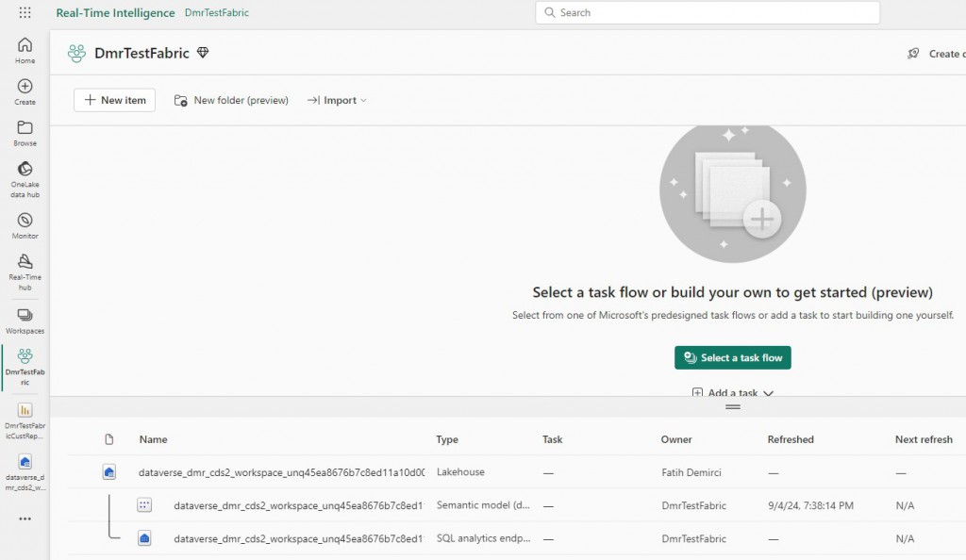
Task: Click the DmrTestFabric workspace title
Action: pos(142,54)
